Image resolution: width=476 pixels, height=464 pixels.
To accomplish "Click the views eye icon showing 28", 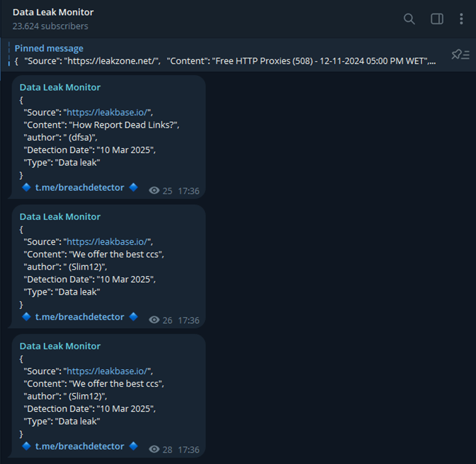I will coord(154,450).
